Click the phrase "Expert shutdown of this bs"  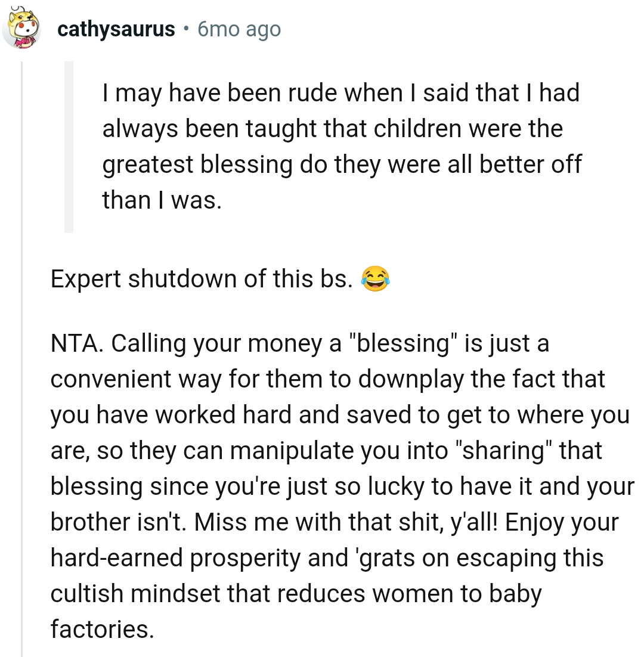tap(197, 278)
